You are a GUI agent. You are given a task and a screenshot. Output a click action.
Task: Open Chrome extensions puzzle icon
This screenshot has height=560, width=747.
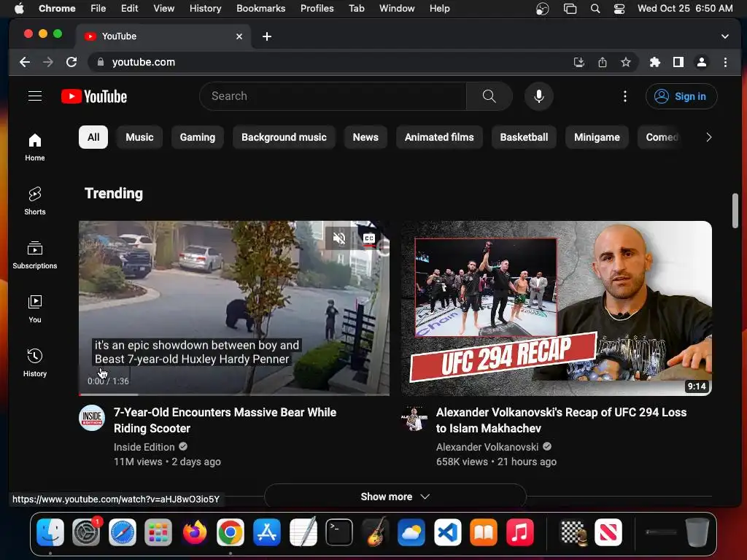[x=655, y=62]
